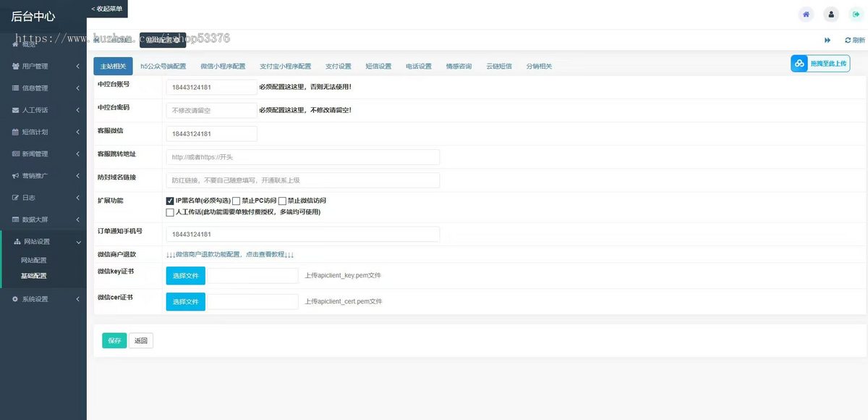Uncheck the IP黑名单 checkbox
The height and width of the screenshot is (420, 868).
[170, 201]
